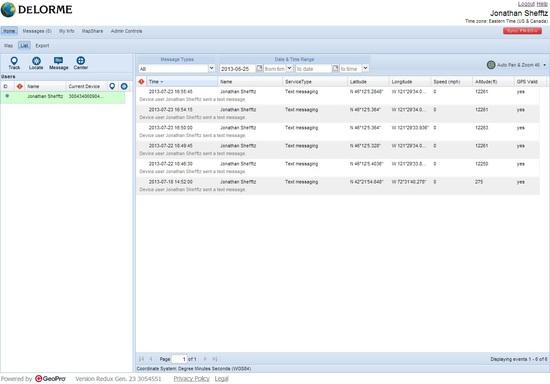Open the Message tool icon
550x384 pixels.
(x=59, y=63)
